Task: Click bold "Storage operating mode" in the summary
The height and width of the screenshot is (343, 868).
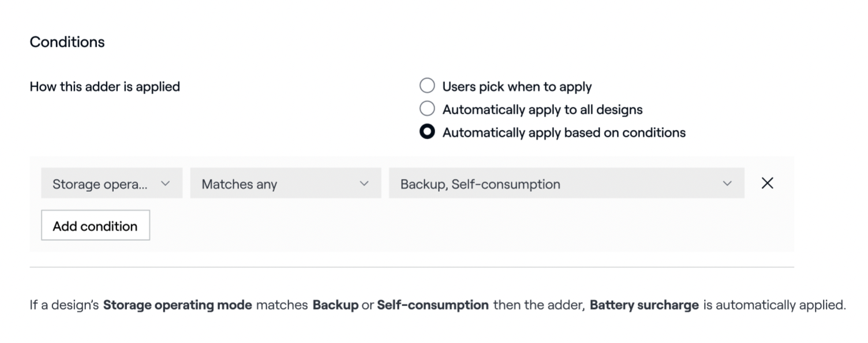Action: tap(177, 305)
